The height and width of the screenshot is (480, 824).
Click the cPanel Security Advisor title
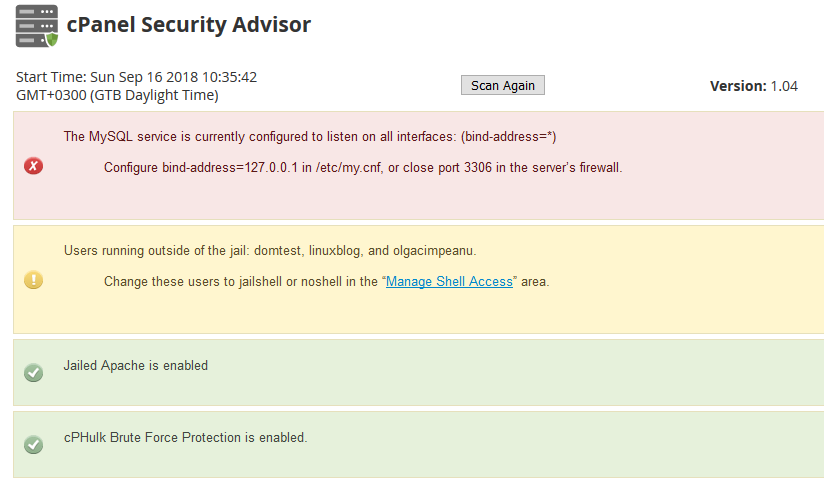pos(189,25)
